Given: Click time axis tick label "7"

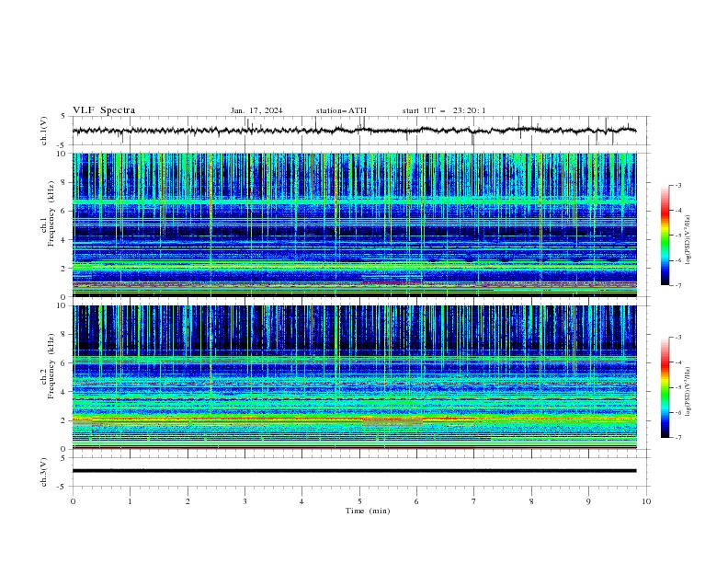Looking at the screenshot, I should click(474, 501).
